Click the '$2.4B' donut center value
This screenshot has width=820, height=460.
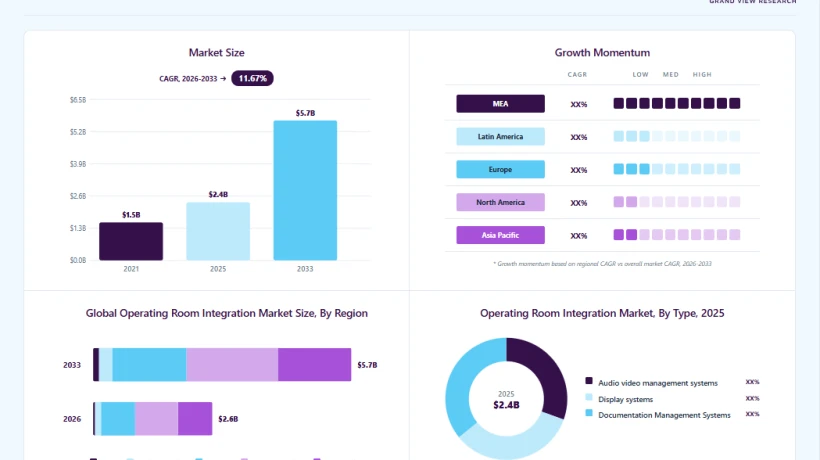pos(506,405)
